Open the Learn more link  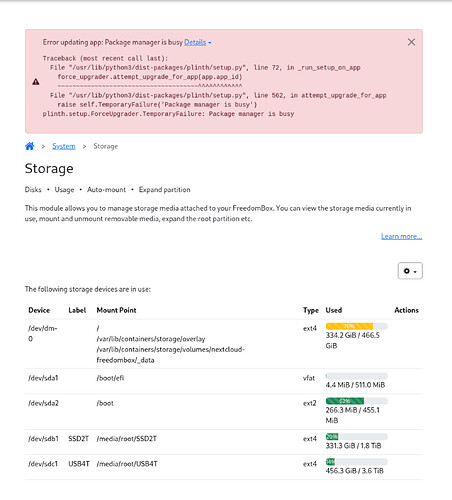tap(402, 236)
